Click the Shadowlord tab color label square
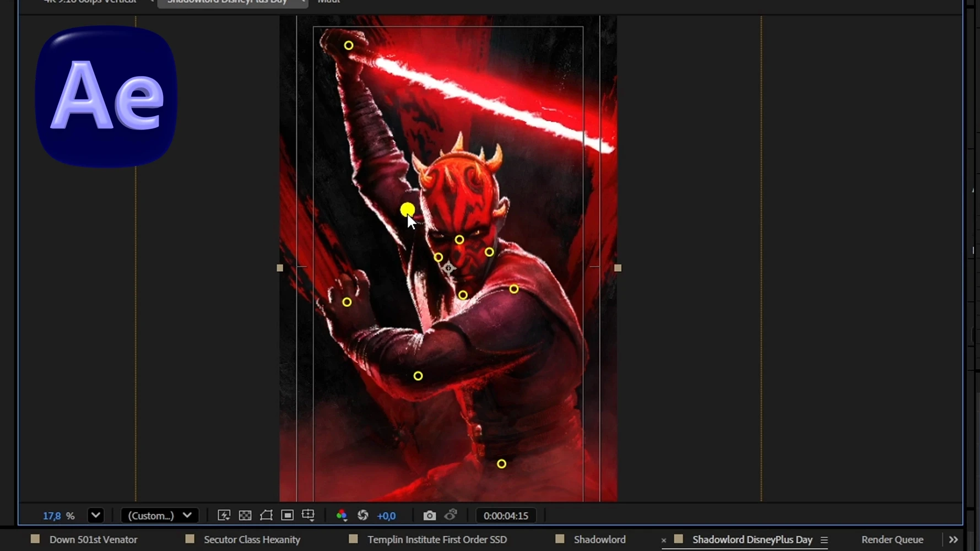The height and width of the screenshot is (551, 980). coord(560,539)
